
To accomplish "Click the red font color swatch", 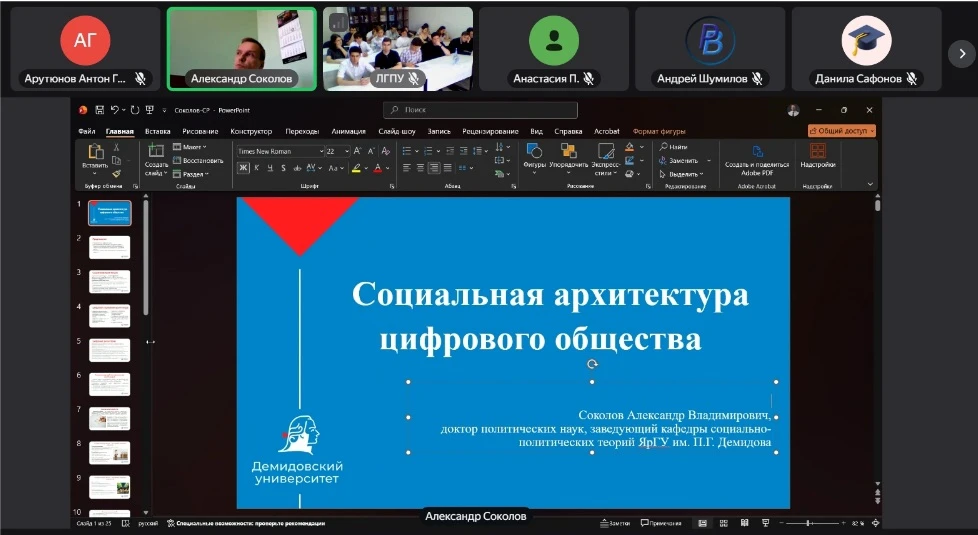I will [x=377, y=168].
